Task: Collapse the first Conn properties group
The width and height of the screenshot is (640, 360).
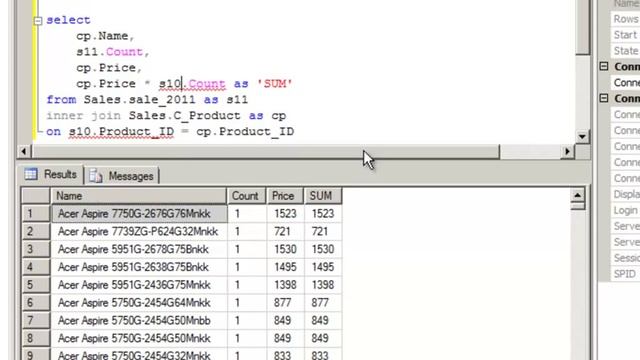Action: click(604, 66)
